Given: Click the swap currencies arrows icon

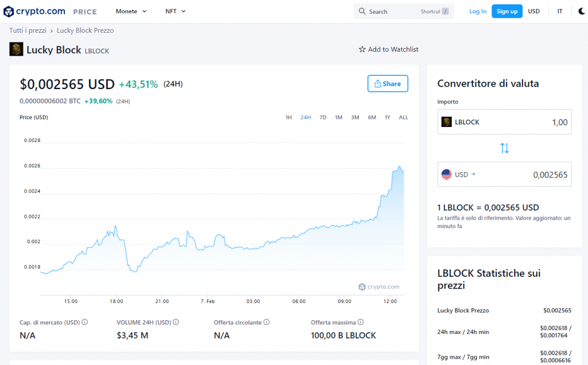Looking at the screenshot, I should [x=504, y=148].
